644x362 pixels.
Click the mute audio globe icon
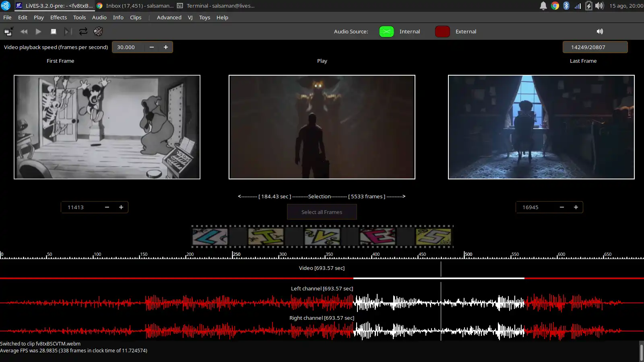coord(98,31)
